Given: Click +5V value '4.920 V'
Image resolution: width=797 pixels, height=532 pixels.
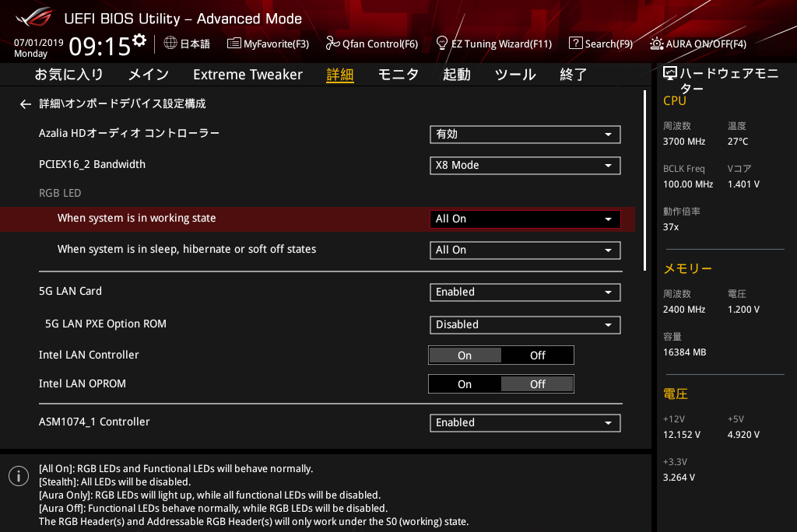Looking at the screenshot, I should pyautogui.click(x=743, y=435).
